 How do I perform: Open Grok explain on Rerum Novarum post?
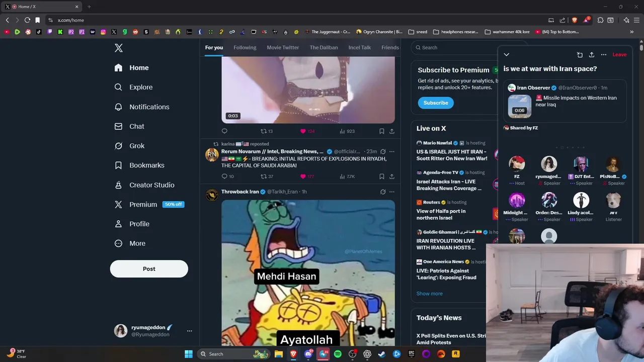tap(383, 151)
